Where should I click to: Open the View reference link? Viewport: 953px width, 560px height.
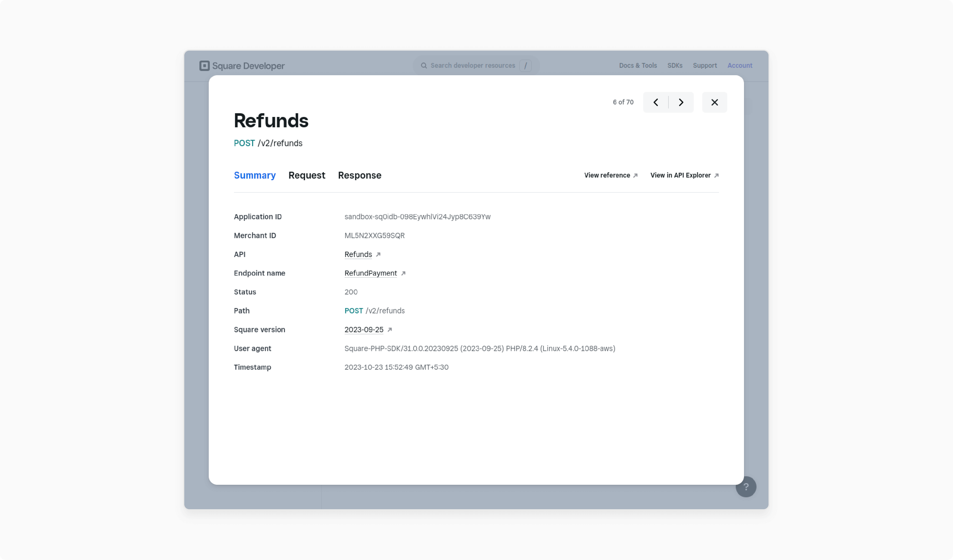coord(611,175)
